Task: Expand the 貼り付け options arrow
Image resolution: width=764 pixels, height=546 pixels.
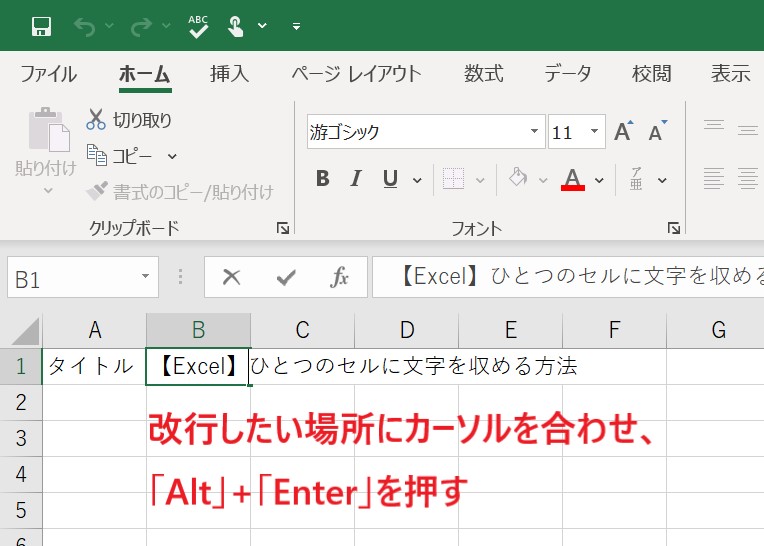Action: [48, 190]
